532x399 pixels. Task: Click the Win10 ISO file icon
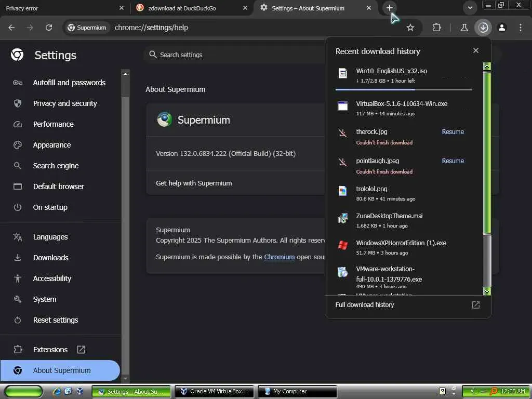[x=343, y=73]
